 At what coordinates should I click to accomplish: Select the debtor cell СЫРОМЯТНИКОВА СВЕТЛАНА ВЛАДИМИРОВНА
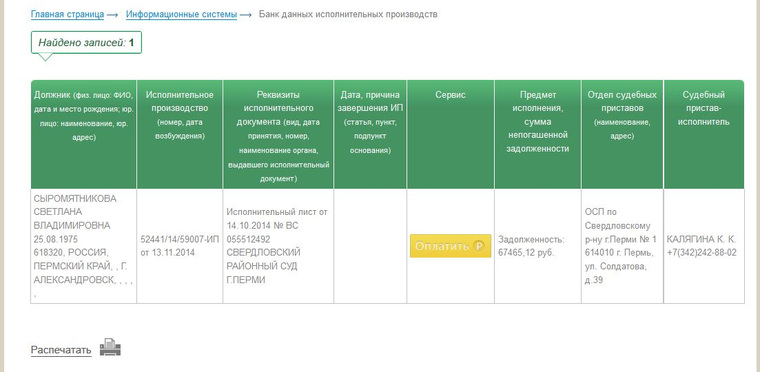tap(83, 246)
